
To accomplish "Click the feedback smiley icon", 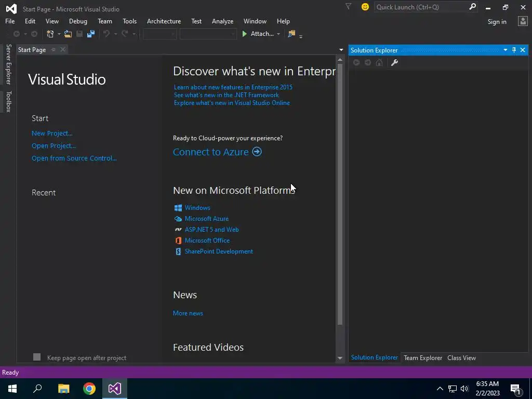I will (365, 7).
